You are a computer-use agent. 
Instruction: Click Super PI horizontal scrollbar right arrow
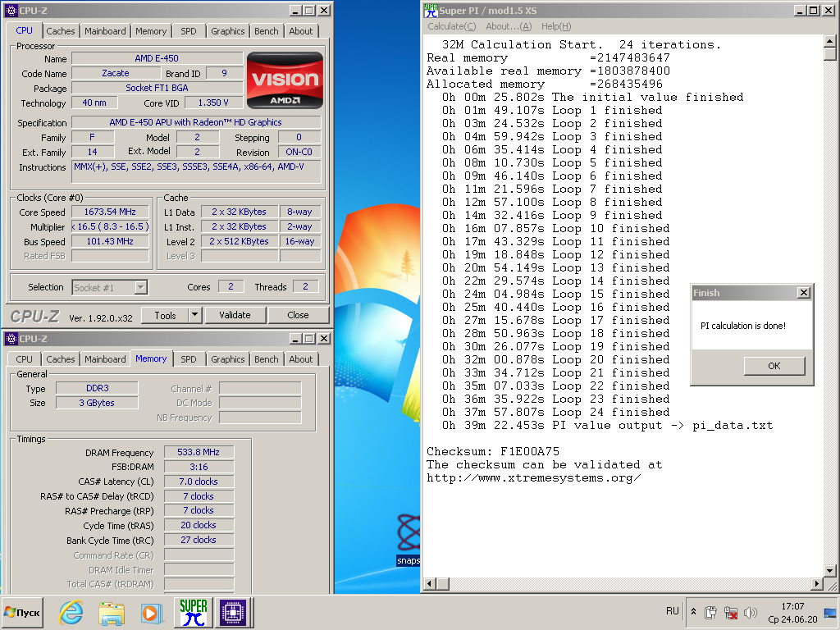point(817,583)
